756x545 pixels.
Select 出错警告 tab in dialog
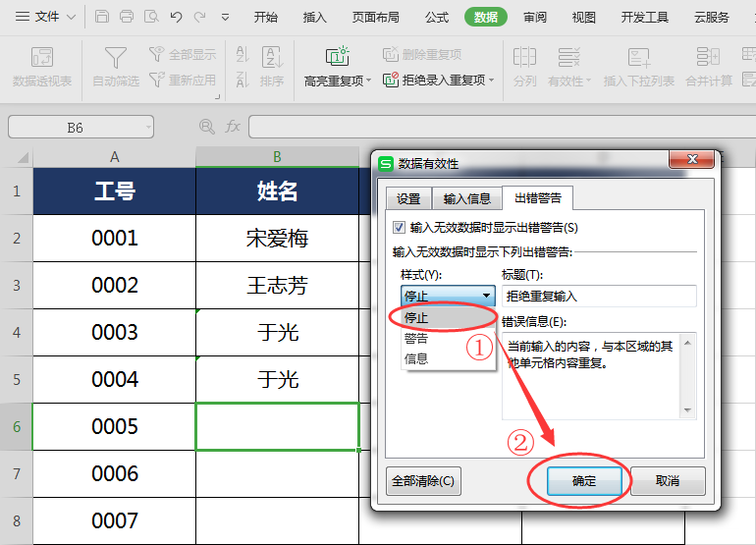[538, 197]
